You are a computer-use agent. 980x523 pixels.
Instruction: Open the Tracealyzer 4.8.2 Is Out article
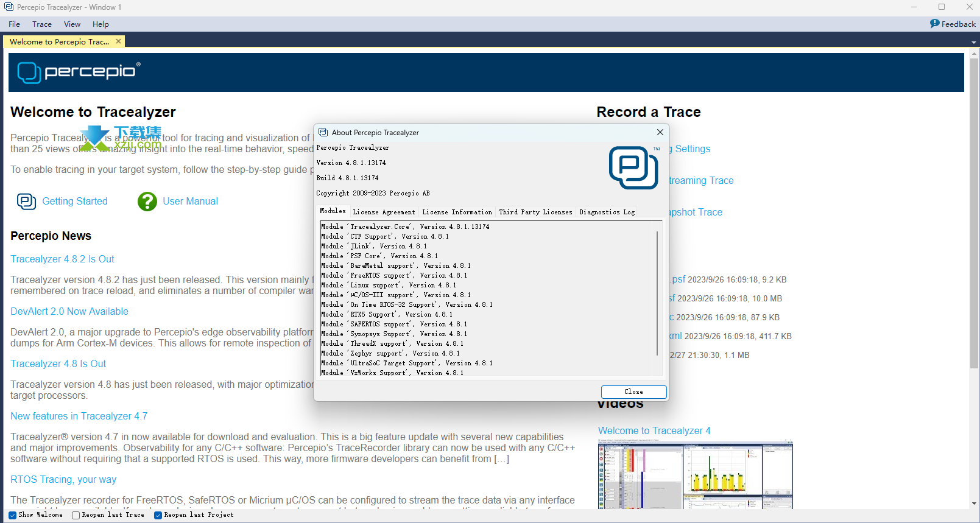62,259
